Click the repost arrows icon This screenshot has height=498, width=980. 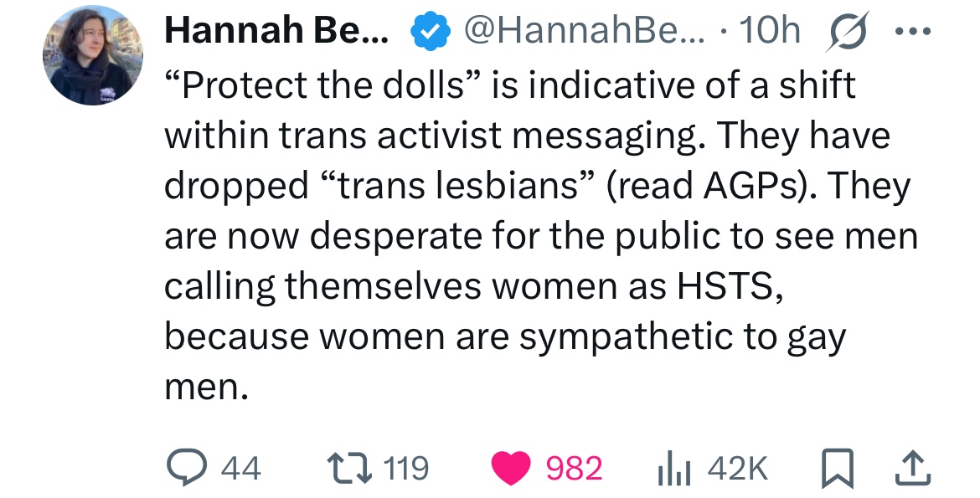click(350, 468)
